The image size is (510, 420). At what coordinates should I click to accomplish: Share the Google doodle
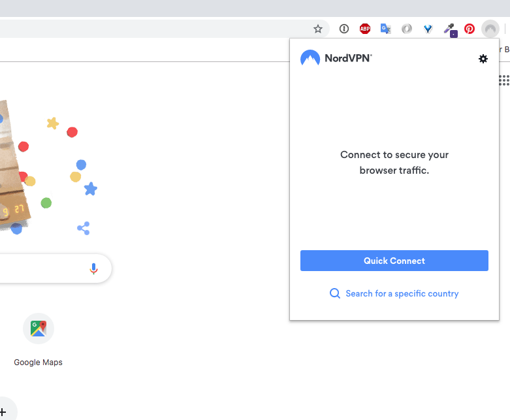(83, 228)
